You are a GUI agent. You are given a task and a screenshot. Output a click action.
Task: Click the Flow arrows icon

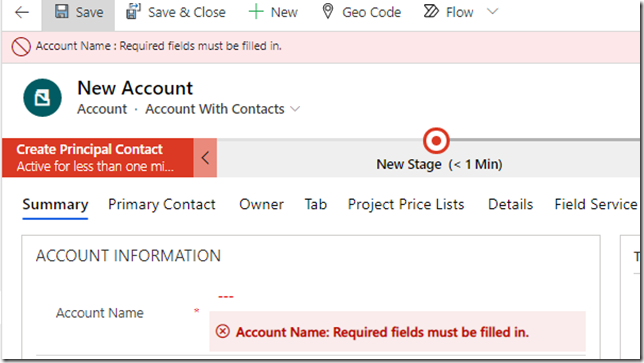(431, 11)
